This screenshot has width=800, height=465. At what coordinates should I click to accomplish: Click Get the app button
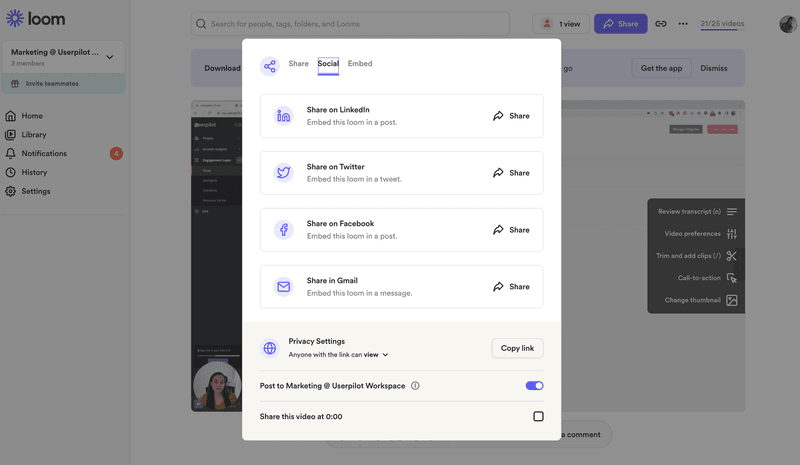click(661, 68)
